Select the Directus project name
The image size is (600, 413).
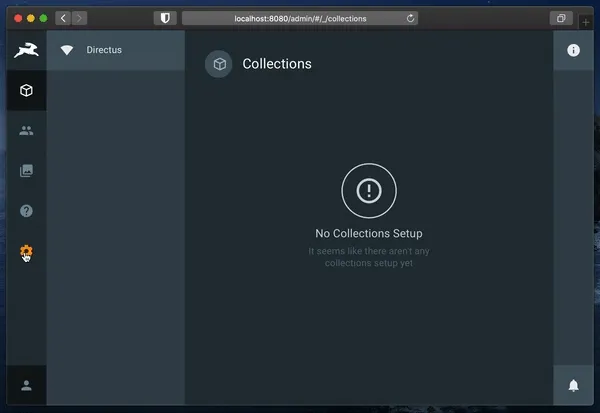point(104,50)
